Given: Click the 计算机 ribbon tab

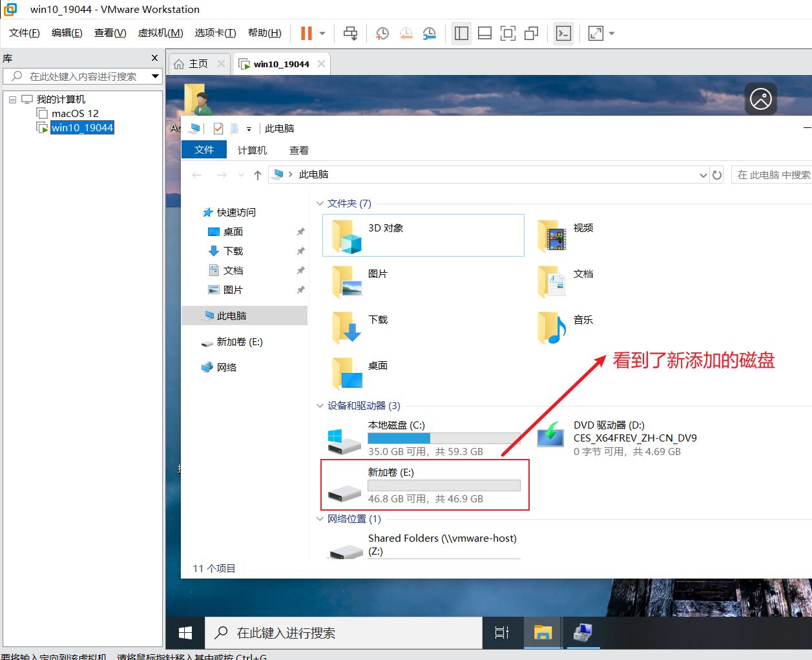Looking at the screenshot, I should coord(252,150).
